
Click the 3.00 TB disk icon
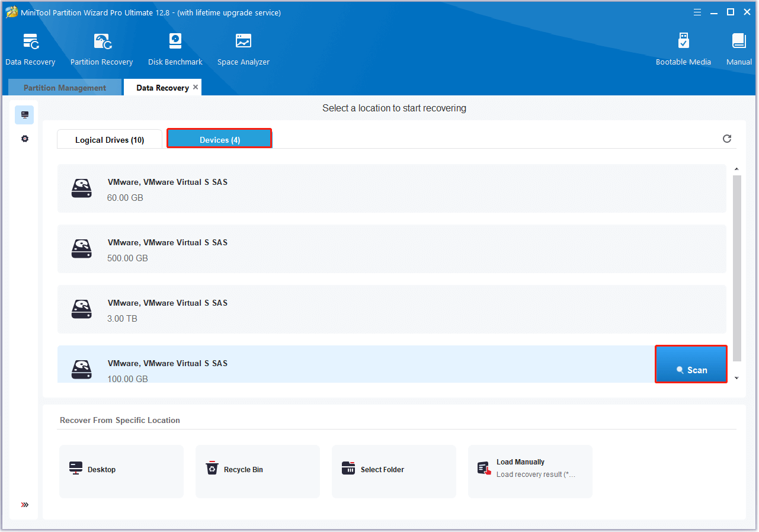[x=82, y=309]
